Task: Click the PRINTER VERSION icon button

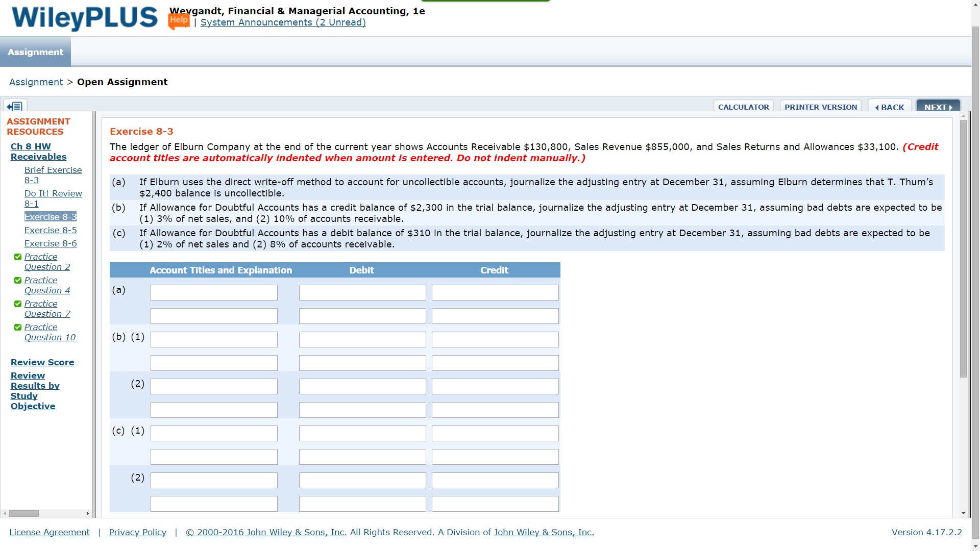Action: 820,106
